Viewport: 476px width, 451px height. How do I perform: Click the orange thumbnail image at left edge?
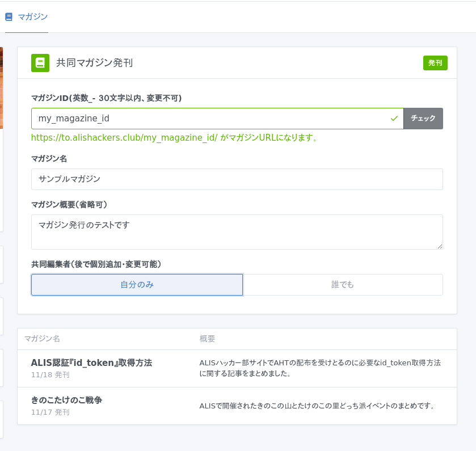tap(1, 88)
